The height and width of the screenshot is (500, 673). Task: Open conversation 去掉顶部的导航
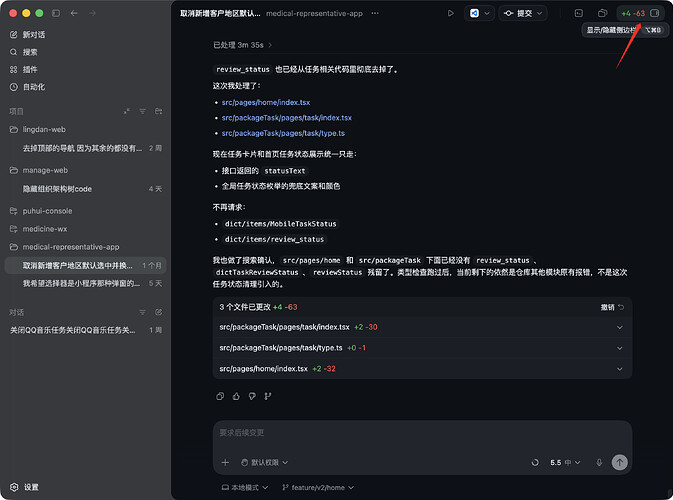86,148
